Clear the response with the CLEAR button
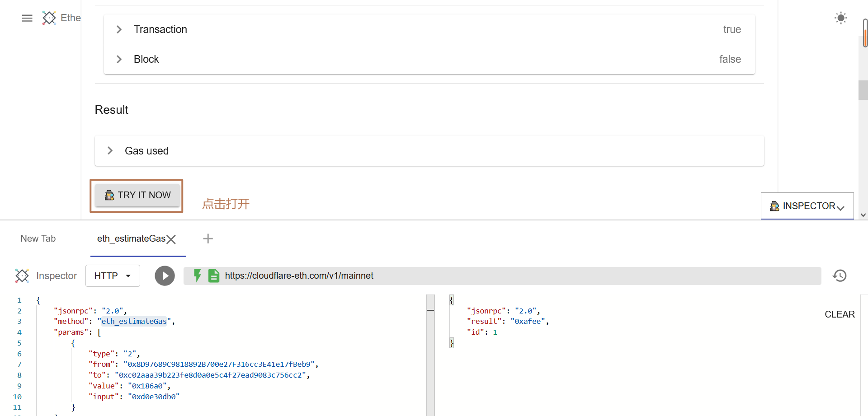This screenshot has width=868, height=416. pyautogui.click(x=840, y=314)
